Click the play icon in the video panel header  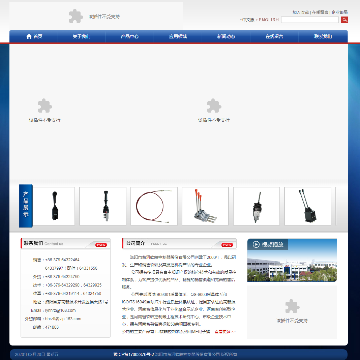click(x=256, y=244)
